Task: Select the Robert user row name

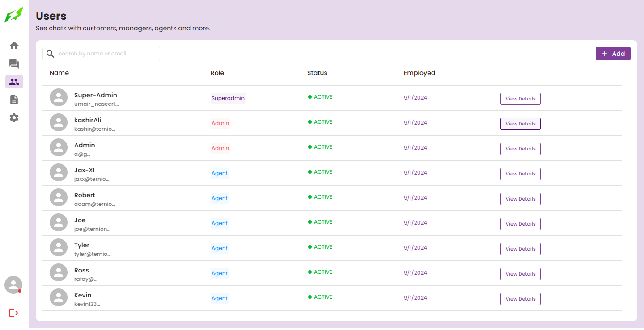Action: 85,195
